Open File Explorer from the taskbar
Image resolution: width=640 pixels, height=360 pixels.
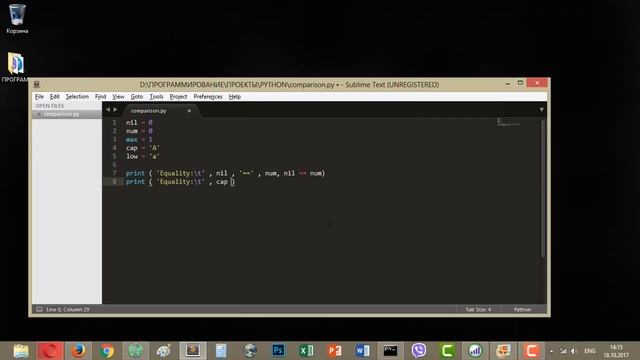pos(21,351)
